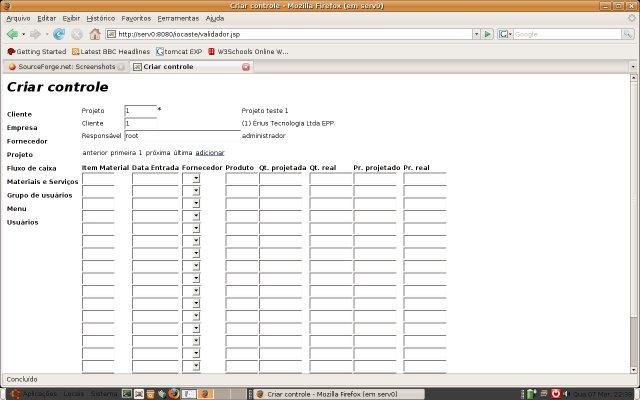
Task: Click the Forward navigation arrow
Action: tap(36, 34)
